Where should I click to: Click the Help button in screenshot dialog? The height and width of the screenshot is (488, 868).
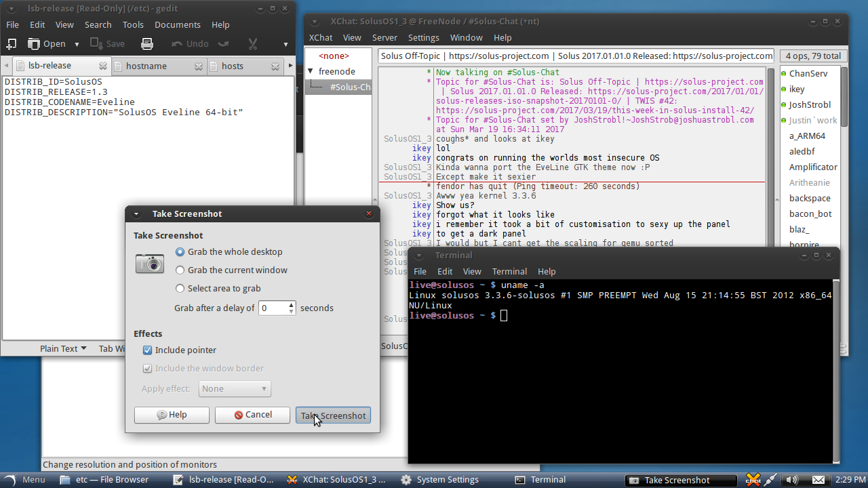click(x=172, y=415)
